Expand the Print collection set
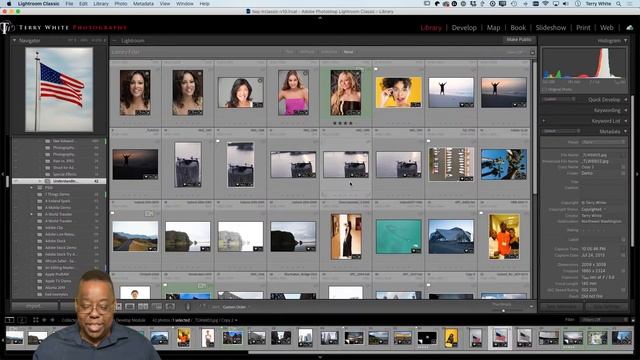The width and height of the screenshot is (640, 360). [x=31, y=187]
